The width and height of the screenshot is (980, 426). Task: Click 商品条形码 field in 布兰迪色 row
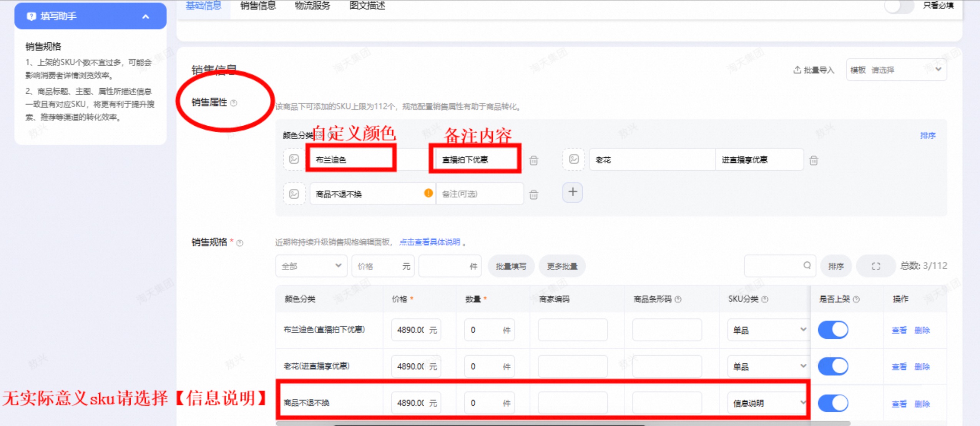click(x=667, y=329)
